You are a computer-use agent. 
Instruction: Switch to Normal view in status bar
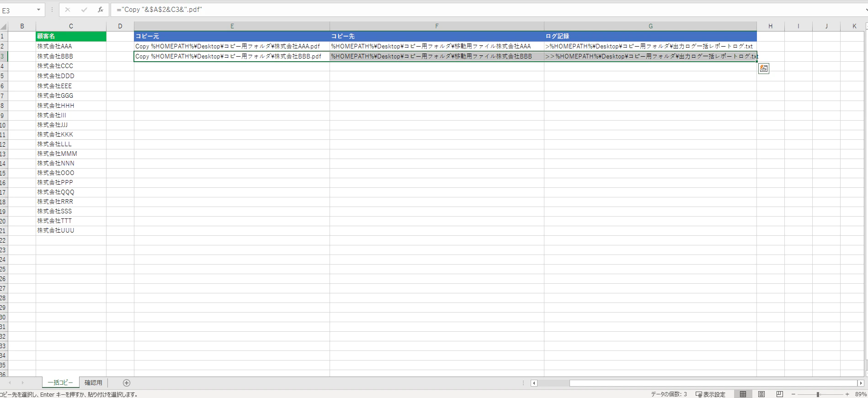pos(743,394)
